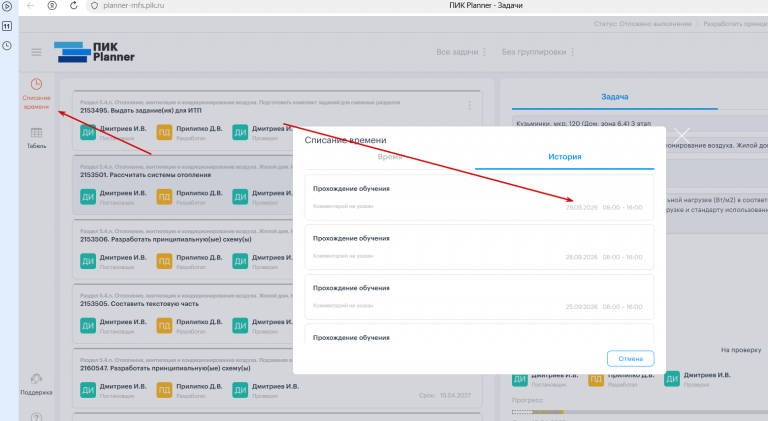Click the question mark help icon
Image resolution: width=768 pixels, height=421 pixels.
(x=36, y=417)
